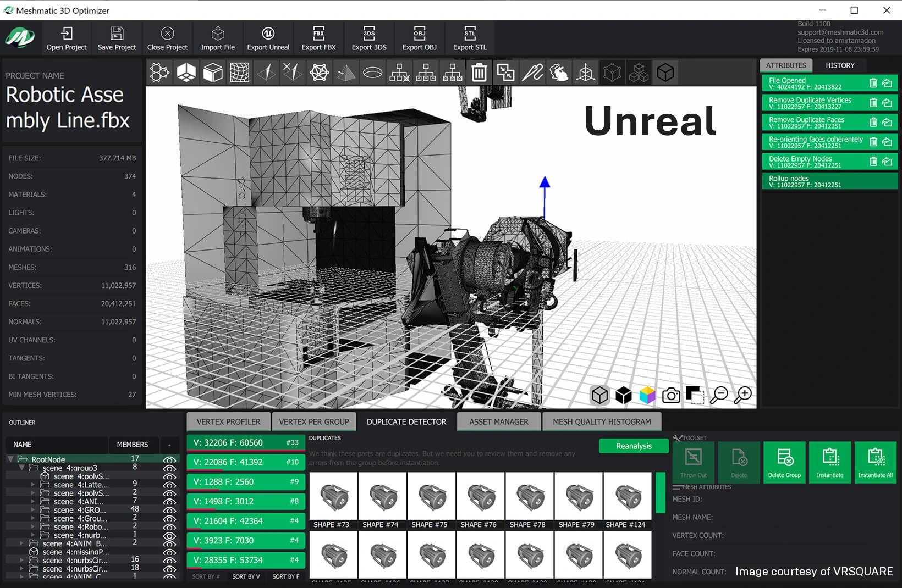Click the Reanalysis button
The width and height of the screenshot is (902, 588).
tap(634, 446)
